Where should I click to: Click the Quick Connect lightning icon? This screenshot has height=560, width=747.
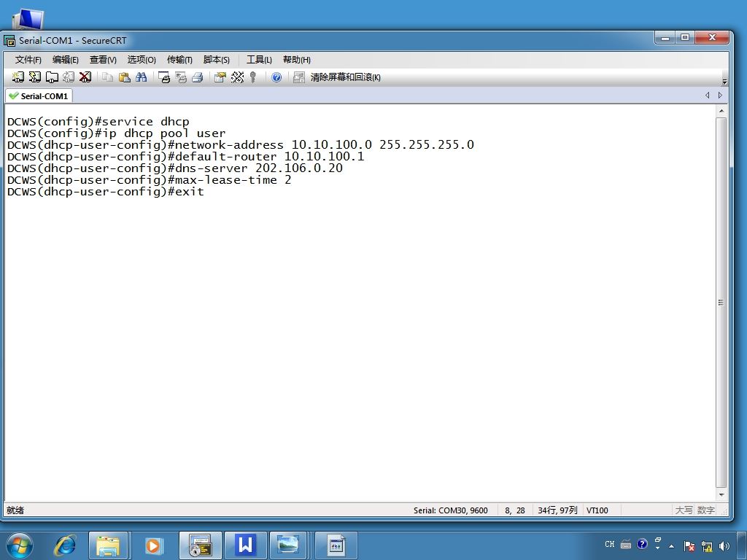(x=35, y=77)
